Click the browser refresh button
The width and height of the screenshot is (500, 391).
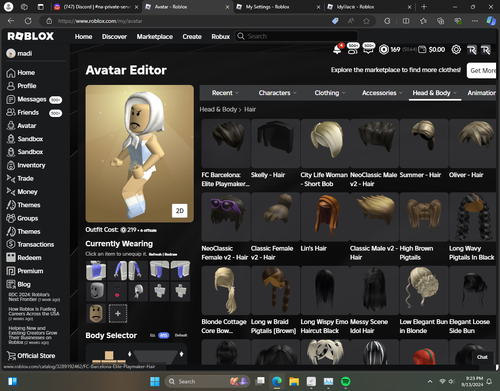coord(28,21)
